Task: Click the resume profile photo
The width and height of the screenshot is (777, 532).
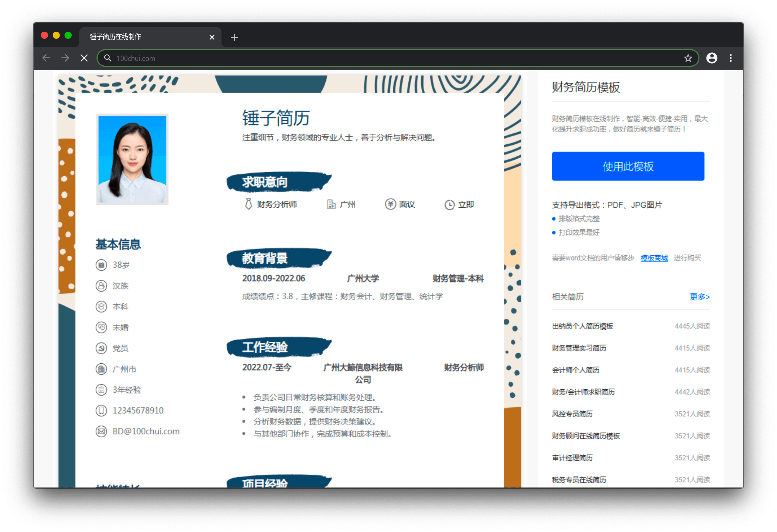Action: (132, 159)
